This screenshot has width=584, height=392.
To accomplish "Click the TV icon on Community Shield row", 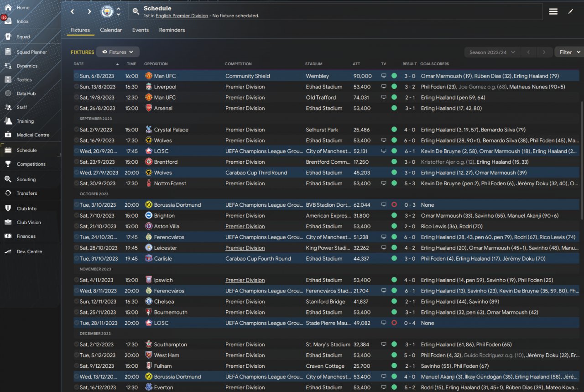I will [x=384, y=76].
